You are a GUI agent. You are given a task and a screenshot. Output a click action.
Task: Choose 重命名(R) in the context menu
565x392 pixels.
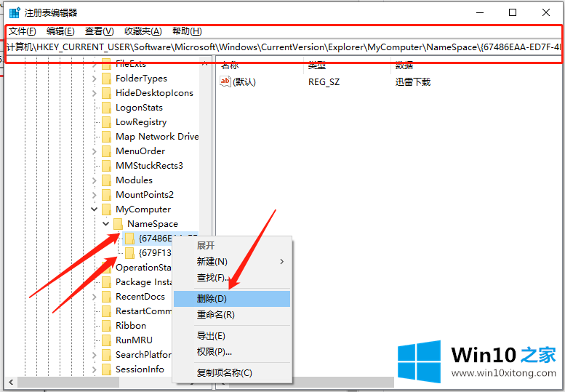232,314
